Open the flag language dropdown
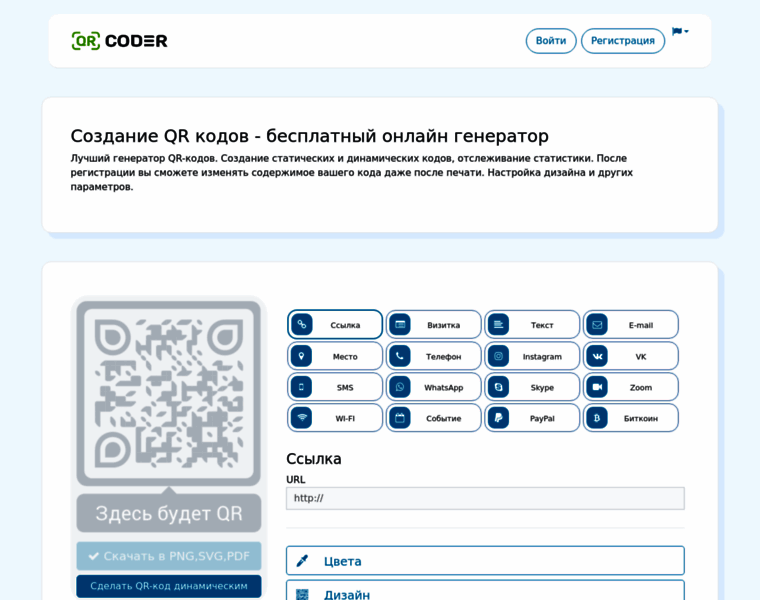760x600 pixels. pyautogui.click(x=680, y=32)
